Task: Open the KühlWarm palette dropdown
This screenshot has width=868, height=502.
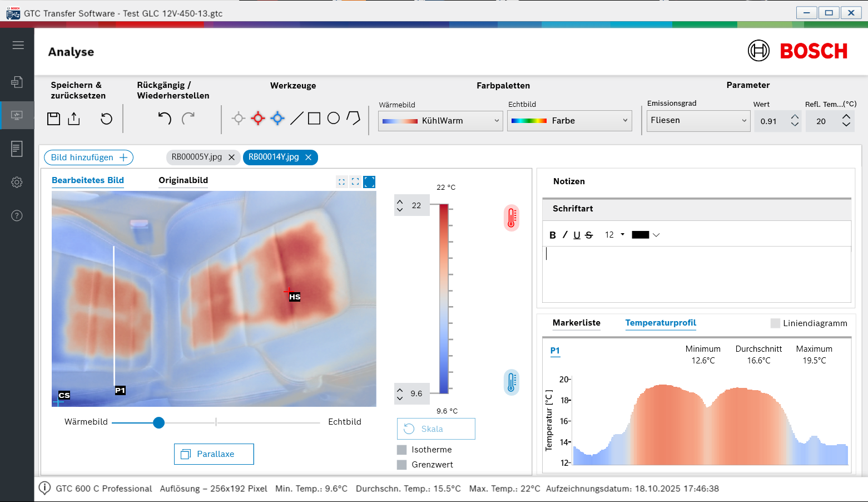Action: pyautogui.click(x=440, y=121)
